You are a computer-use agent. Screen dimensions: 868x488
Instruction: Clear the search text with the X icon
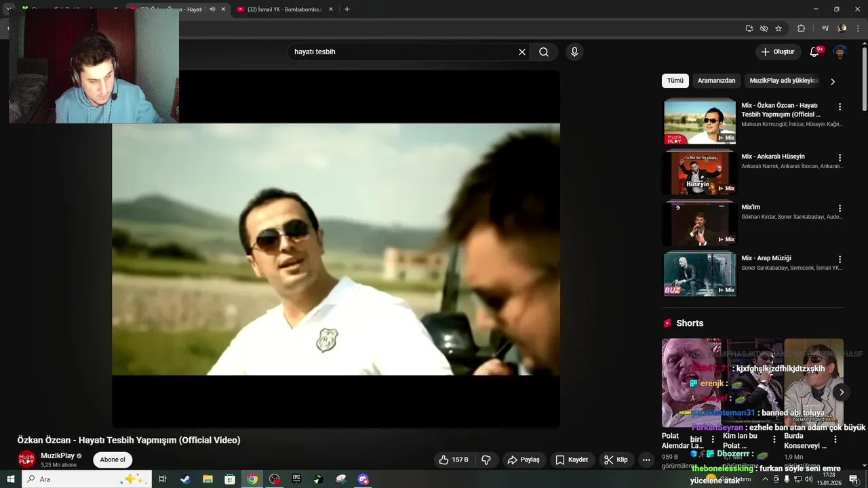522,52
